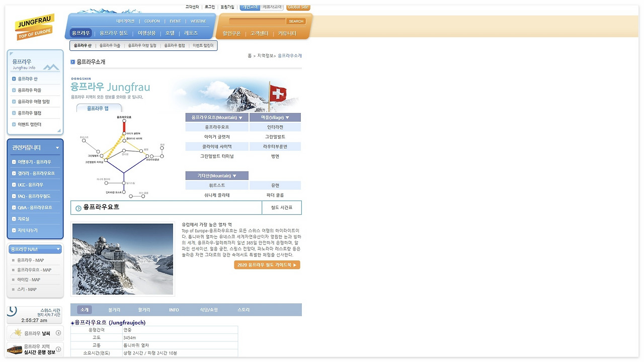Open 할인쿠폰 in the orange navigation
This screenshot has width=644, height=362.
pyautogui.click(x=232, y=34)
